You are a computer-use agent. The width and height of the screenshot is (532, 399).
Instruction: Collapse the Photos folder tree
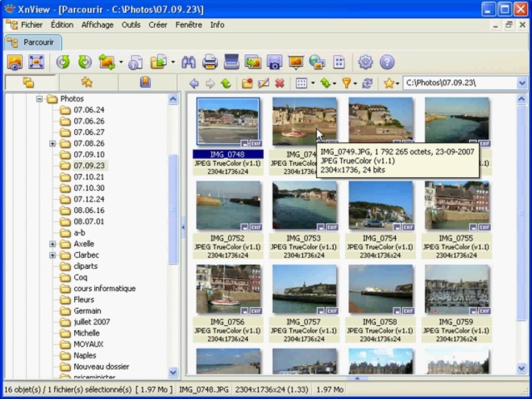39,99
